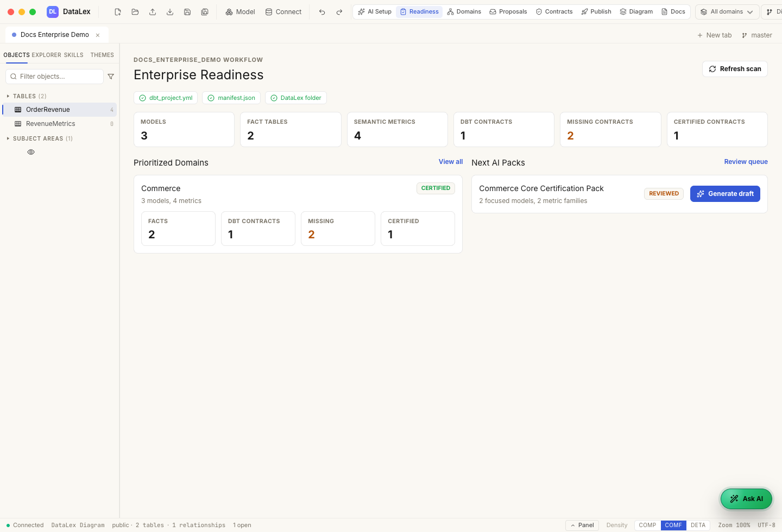The width and height of the screenshot is (782, 532).
Task: Click the download (import) icon in the toolbar
Action: pyautogui.click(x=170, y=12)
